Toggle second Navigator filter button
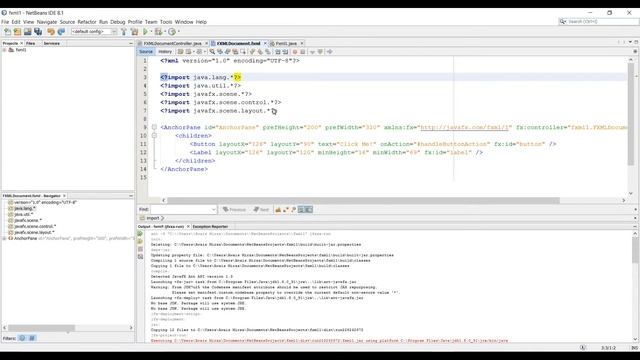This screenshot has width=640, height=360. 32,338
